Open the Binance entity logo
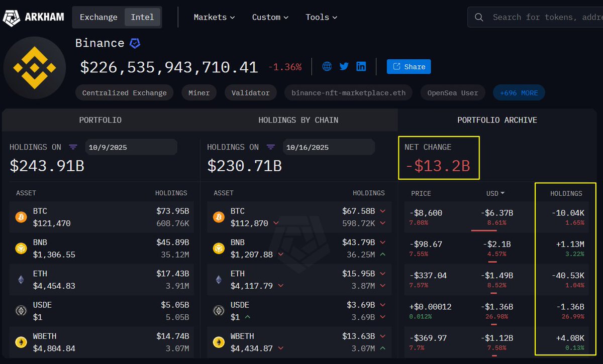Viewport: 603px width, 364px height. 35,68
